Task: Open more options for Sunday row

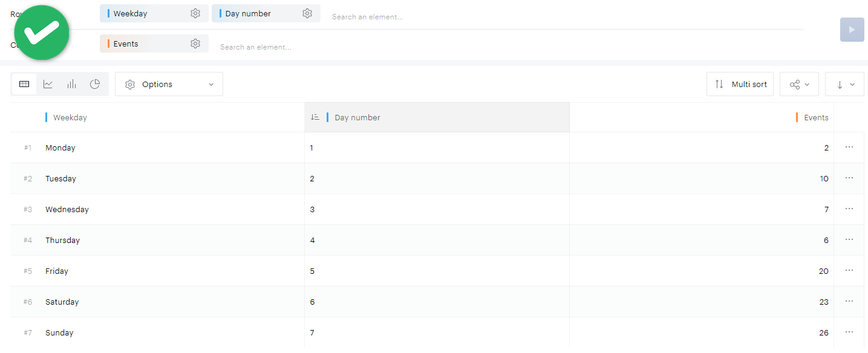Action: click(x=849, y=332)
